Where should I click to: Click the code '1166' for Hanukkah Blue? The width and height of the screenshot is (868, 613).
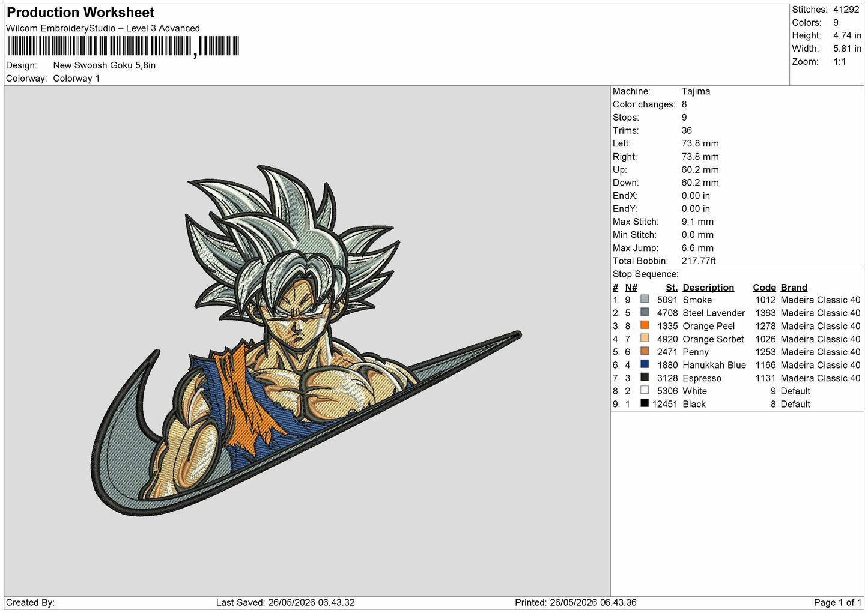765,366
